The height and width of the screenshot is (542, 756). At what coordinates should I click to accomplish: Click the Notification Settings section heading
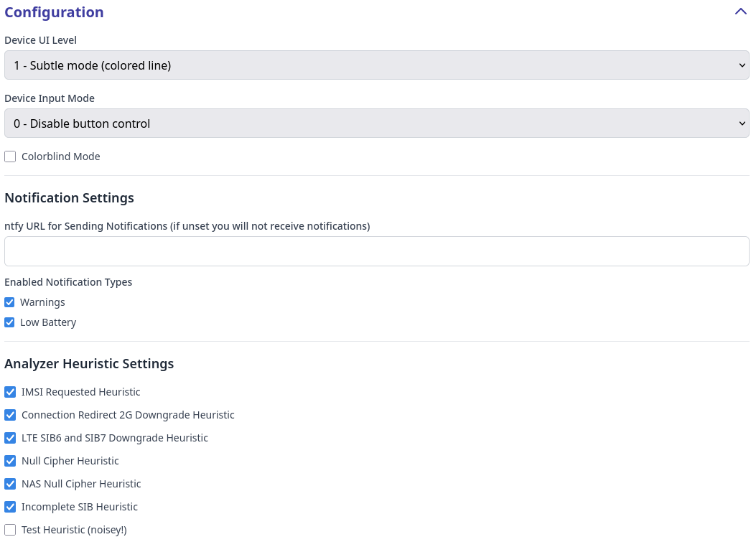(69, 197)
